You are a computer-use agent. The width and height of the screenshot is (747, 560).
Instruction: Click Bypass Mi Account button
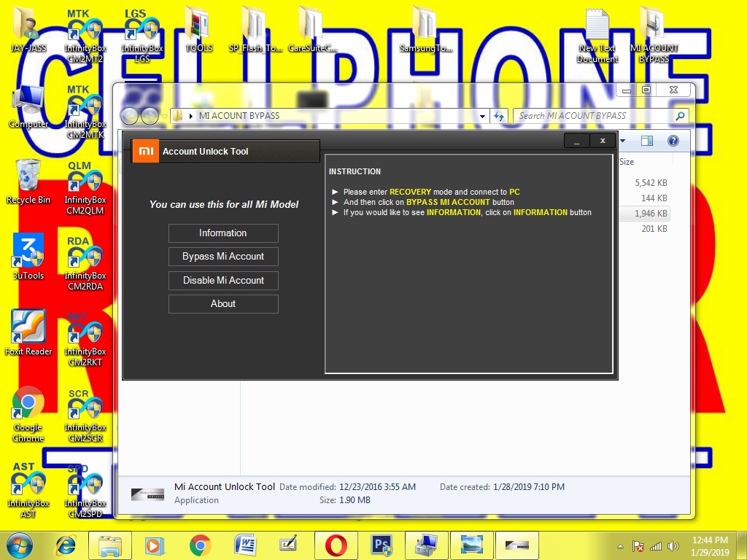[223, 257]
